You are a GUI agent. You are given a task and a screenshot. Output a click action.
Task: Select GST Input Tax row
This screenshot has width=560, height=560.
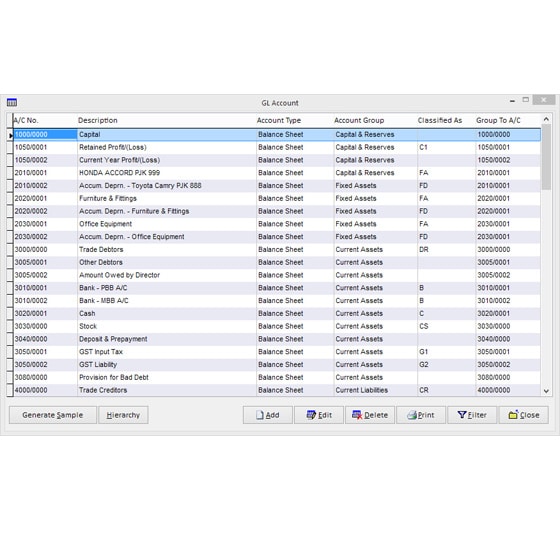coord(277,352)
